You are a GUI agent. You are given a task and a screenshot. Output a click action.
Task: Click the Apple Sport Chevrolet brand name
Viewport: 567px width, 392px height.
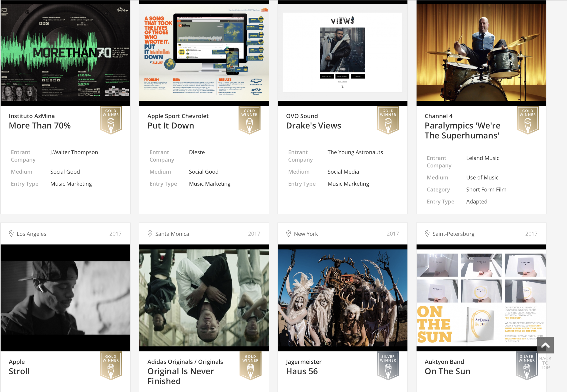tap(178, 116)
